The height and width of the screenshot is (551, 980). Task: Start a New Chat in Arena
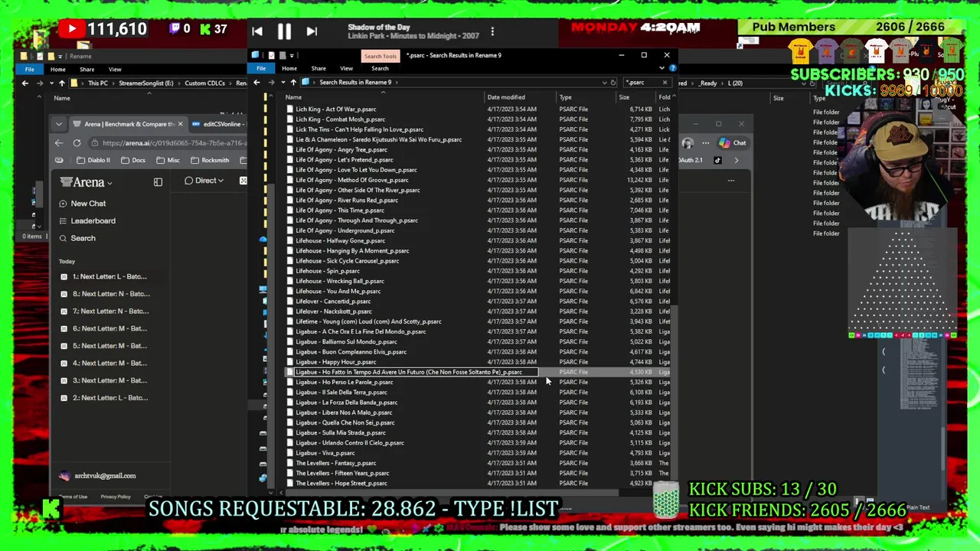pos(88,204)
